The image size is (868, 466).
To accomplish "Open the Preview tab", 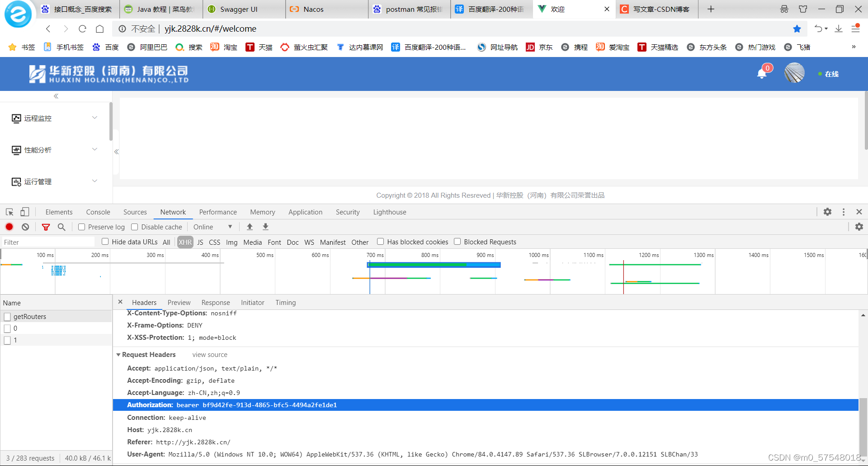I will pos(179,302).
